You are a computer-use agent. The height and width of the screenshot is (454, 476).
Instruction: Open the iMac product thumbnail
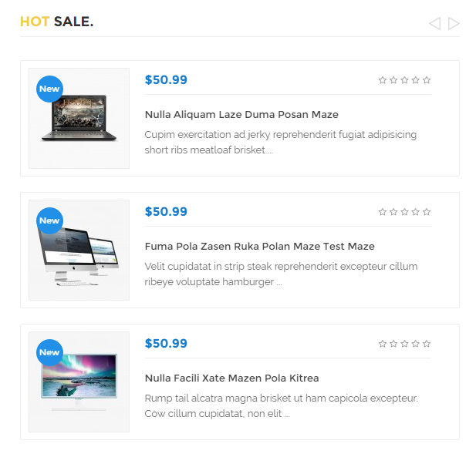pyautogui.click(x=79, y=250)
